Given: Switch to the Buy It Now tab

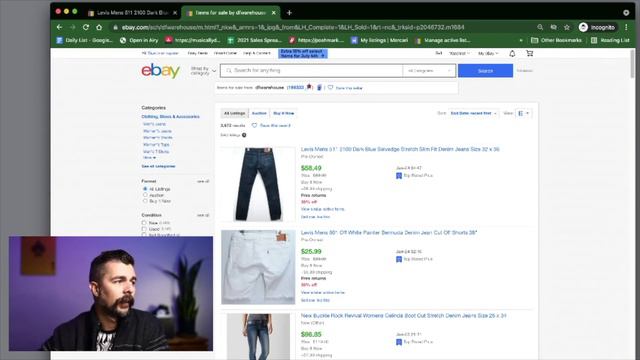Looking at the screenshot, I should tap(284, 113).
